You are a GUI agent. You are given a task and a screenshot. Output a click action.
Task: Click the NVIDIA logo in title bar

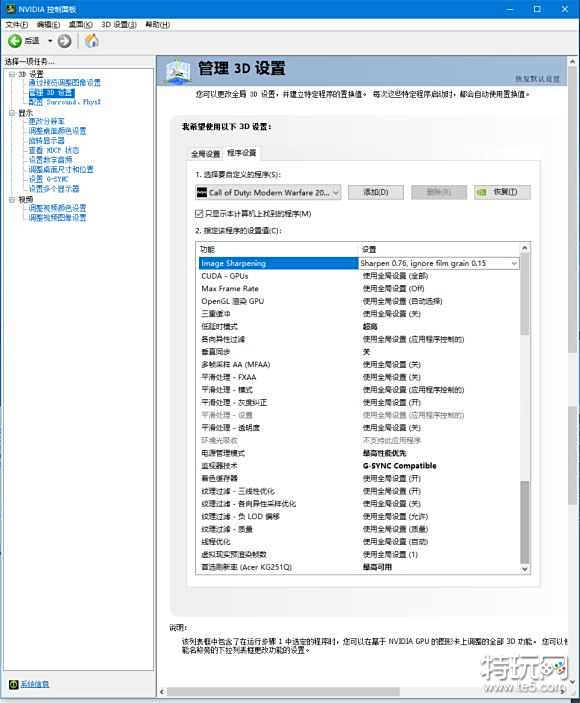tap(10, 9)
